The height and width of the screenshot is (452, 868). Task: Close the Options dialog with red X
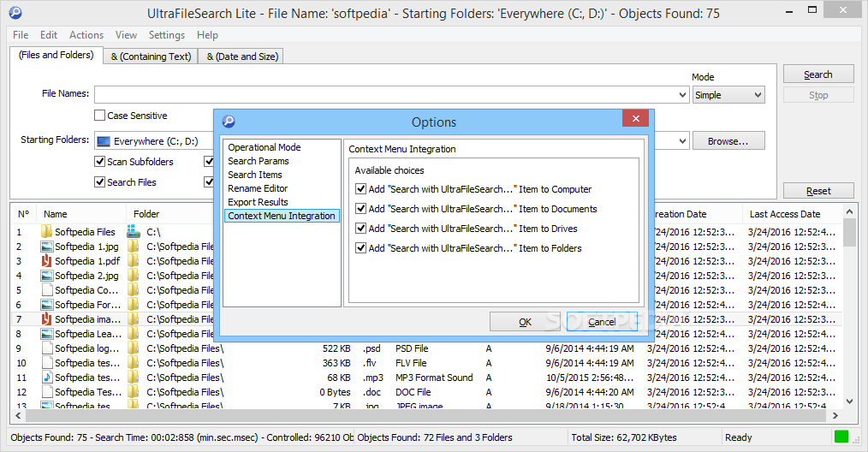(636, 118)
